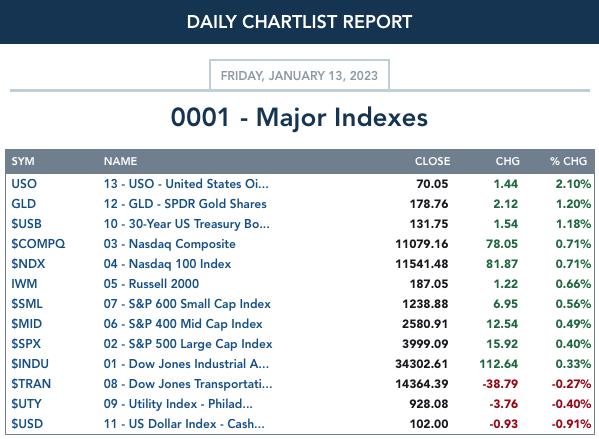Click the Friday, January 13, 2023 date box
The height and width of the screenshot is (439, 599).
pyautogui.click(x=300, y=75)
